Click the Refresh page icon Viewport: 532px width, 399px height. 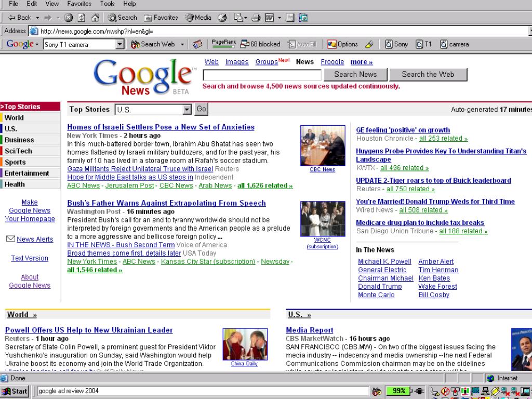tap(82, 18)
